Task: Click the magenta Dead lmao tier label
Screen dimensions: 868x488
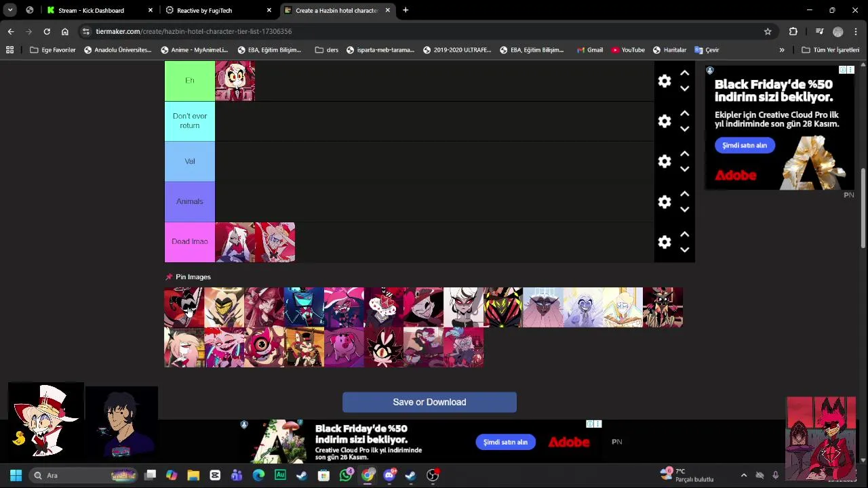Action: 190,242
